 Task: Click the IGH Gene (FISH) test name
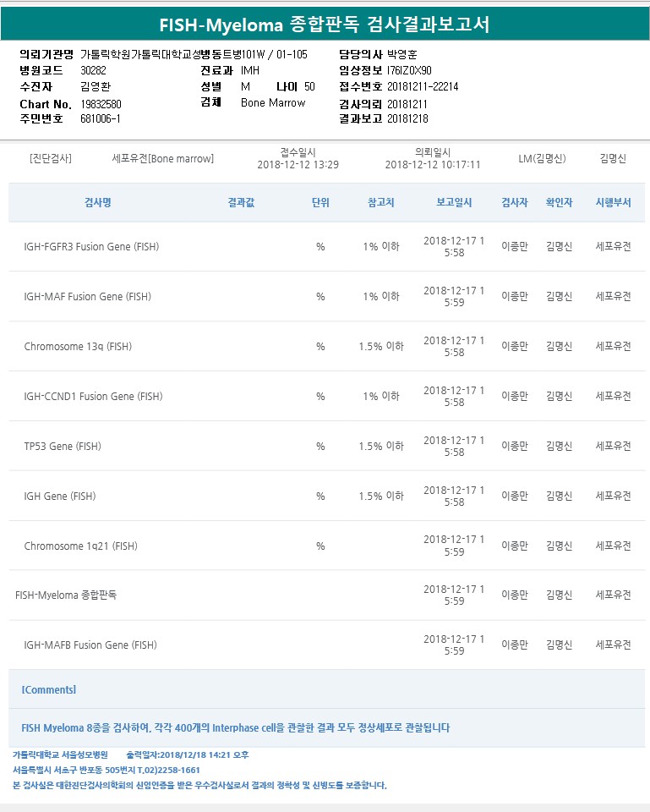point(59,496)
